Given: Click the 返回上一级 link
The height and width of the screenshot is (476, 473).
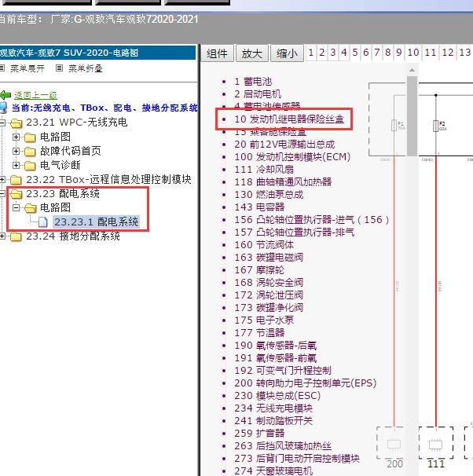Looking at the screenshot, I should click(x=35, y=95).
